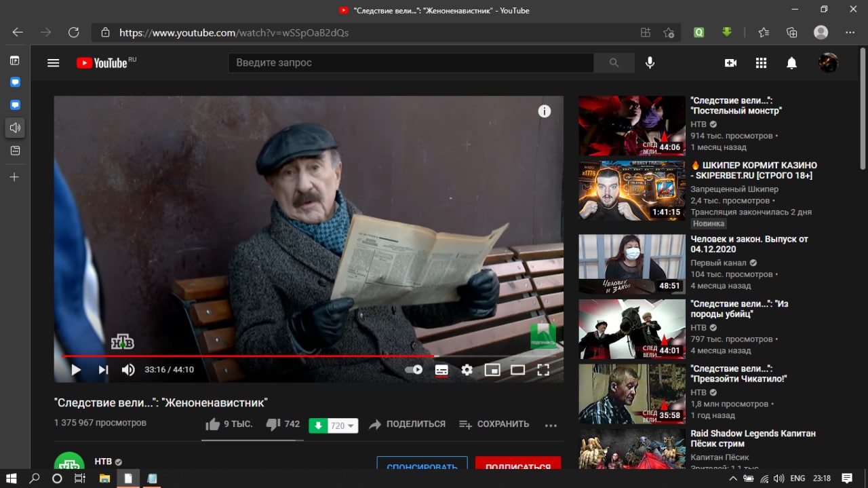
Task: Toggle theater mode
Action: click(517, 370)
